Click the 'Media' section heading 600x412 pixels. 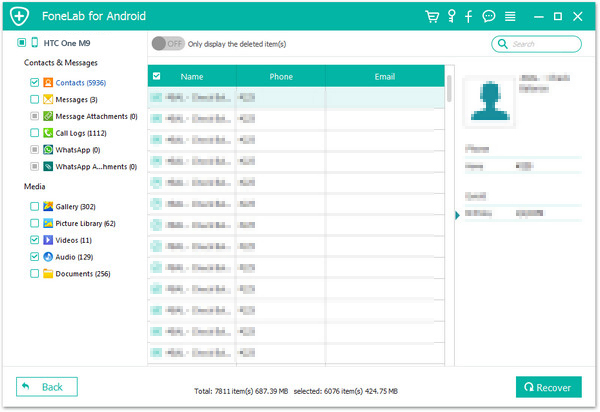34,186
